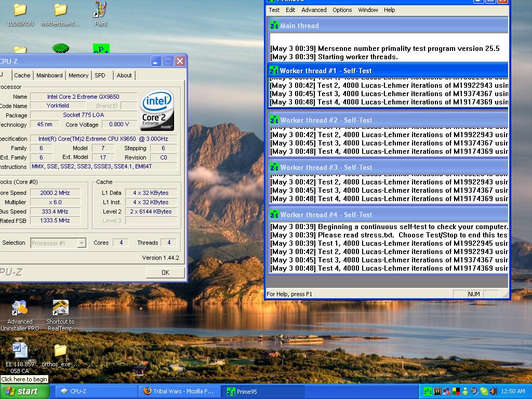Minimize the CPU-Z window
532x399 pixels.
pos(156,61)
